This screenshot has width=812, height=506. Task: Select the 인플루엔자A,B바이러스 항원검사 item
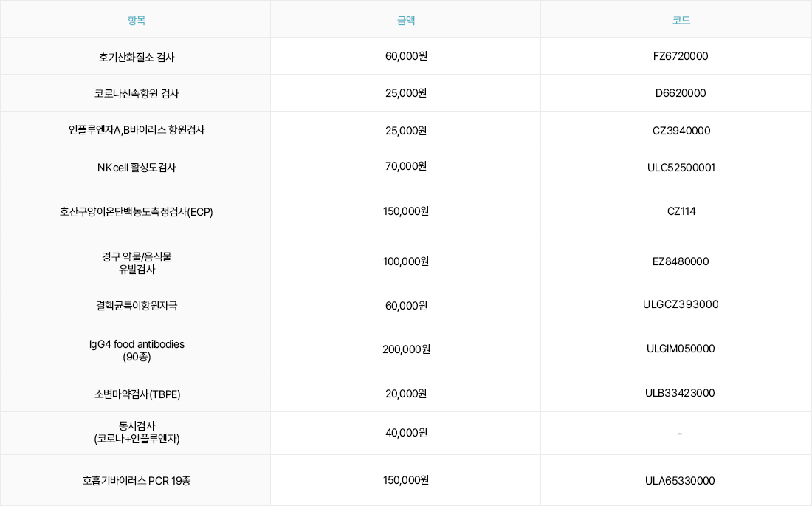click(x=137, y=129)
